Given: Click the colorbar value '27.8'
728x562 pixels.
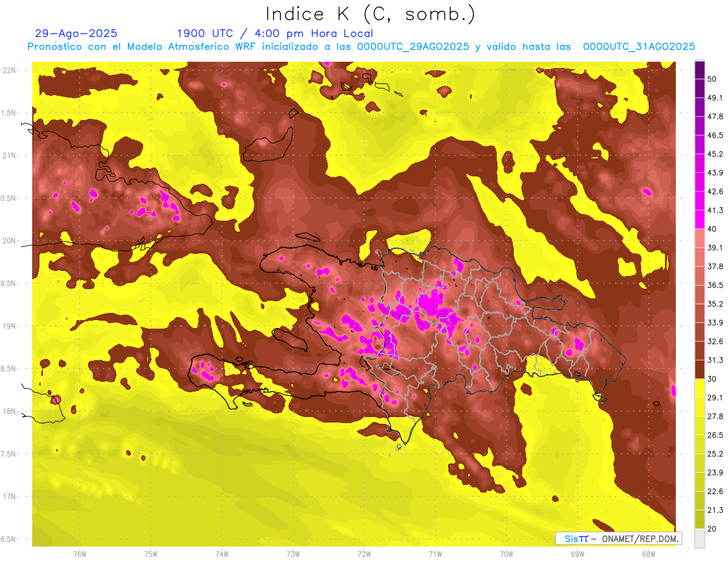Looking at the screenshot, I should click(x=715, y=416).
